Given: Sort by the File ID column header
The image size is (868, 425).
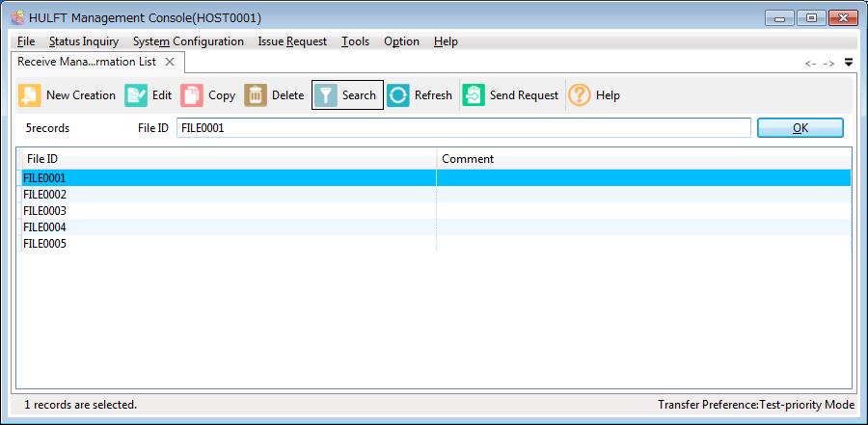Looking at the screenshot, I should tap(227, 158).
